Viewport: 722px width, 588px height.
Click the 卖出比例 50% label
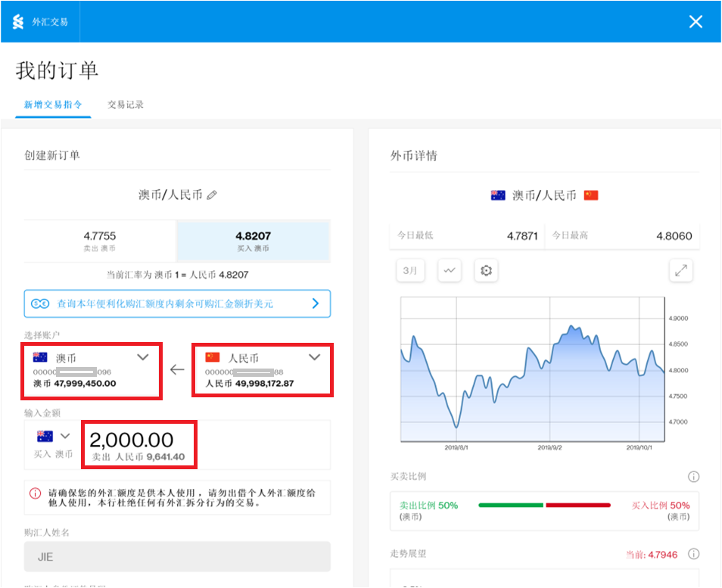(x=428, y=506)
